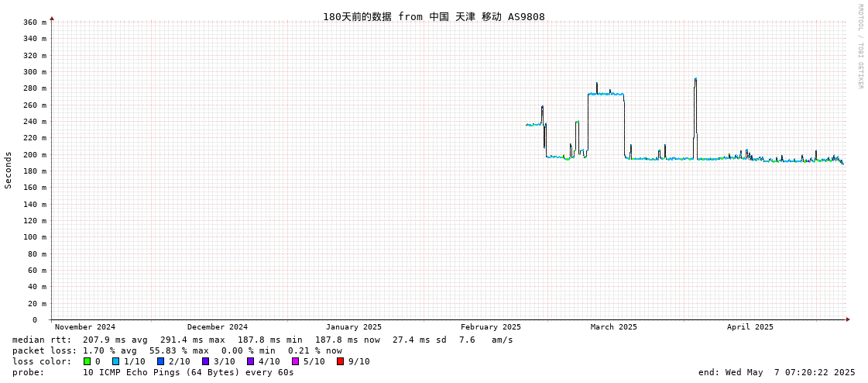Click the light blue 1/10 loss swatch
This screenshot has width=868, height=383.
pyautogui.click(x=115, y=361)
